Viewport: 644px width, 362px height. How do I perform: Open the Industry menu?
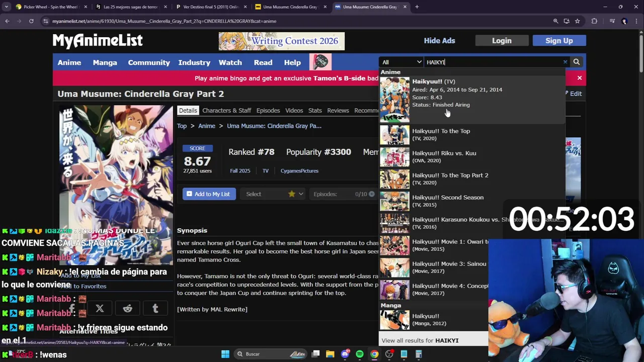pyautogui.click(x=194, y=62)
